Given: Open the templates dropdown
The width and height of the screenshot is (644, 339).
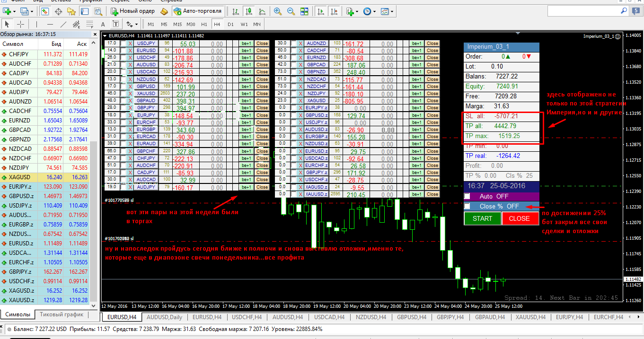Looking at the screenshot, I should [x=392, y=10].
